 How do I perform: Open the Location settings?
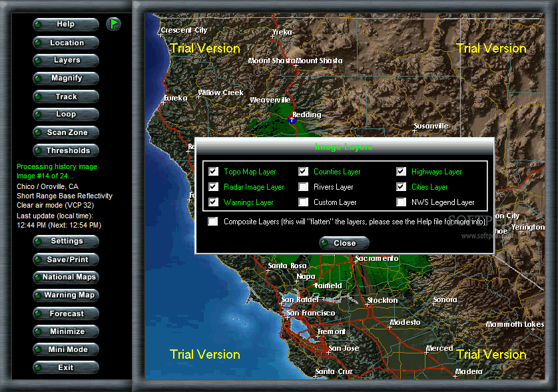(66, 43)
